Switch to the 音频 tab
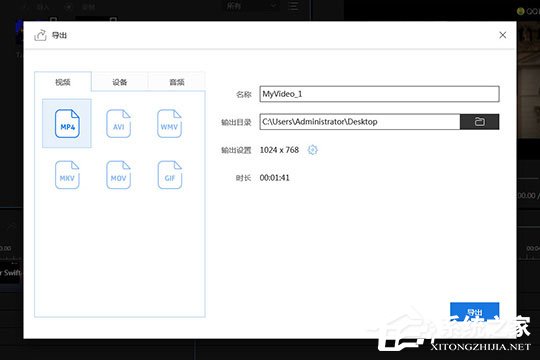Image resolution: width=540 pixels, height=360 pixels. click(177, 82)
